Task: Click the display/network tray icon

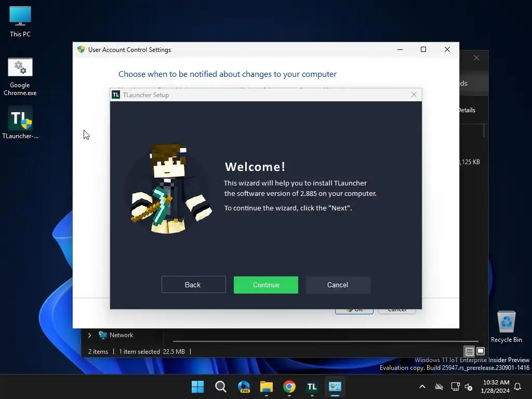Action: (455, 387)
